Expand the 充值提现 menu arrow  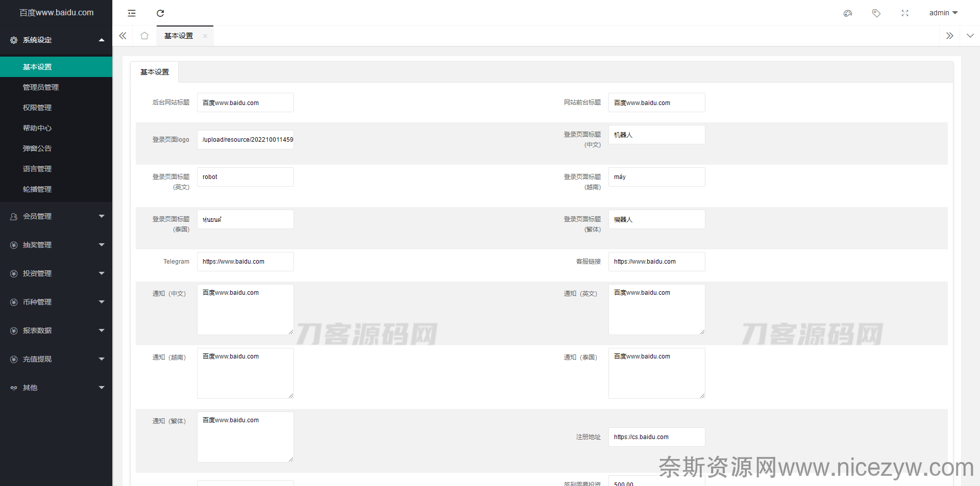[102, 359]
